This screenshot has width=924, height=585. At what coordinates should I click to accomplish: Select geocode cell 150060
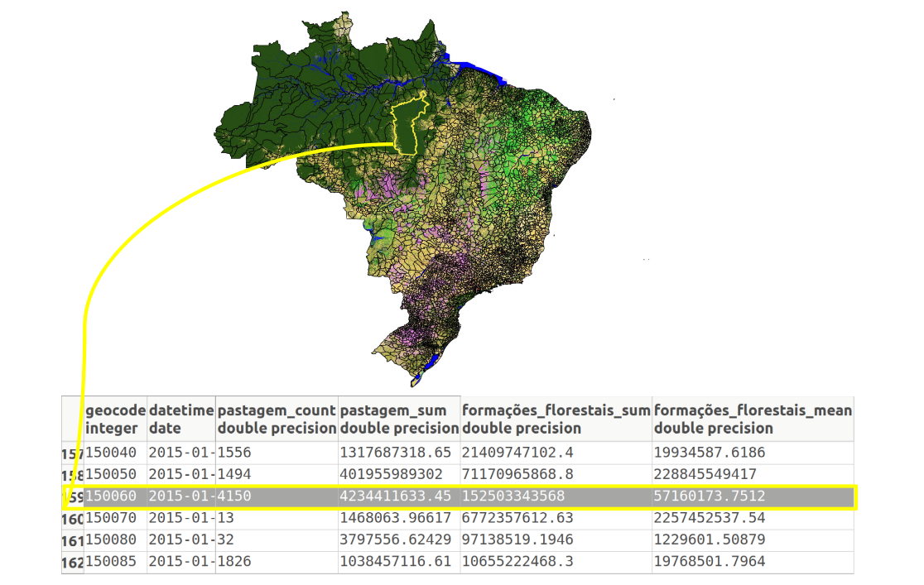point(112,496)
